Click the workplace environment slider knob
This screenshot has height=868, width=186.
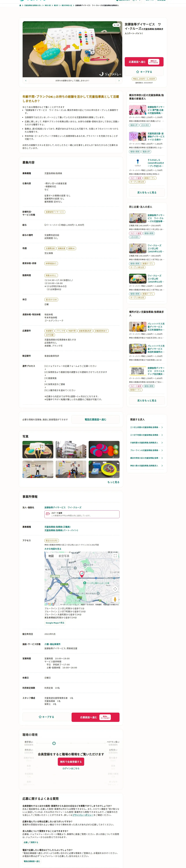coord(54,743)
